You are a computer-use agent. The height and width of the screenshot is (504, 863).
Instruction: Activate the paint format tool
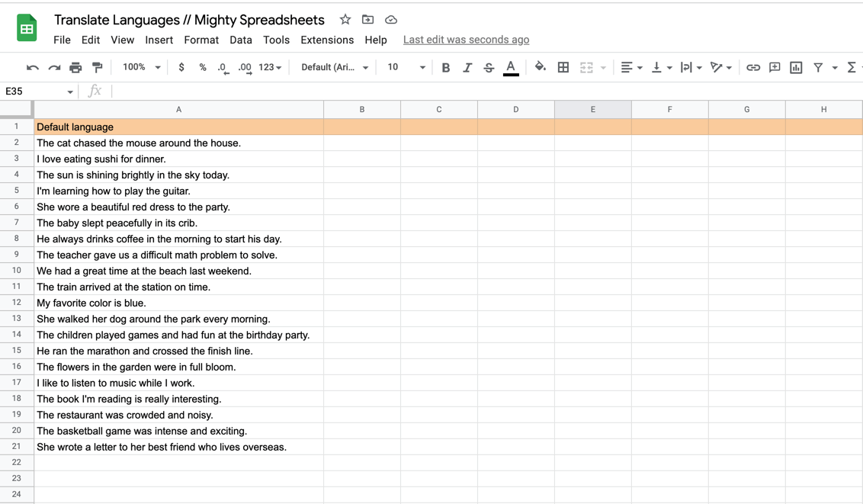98,67
